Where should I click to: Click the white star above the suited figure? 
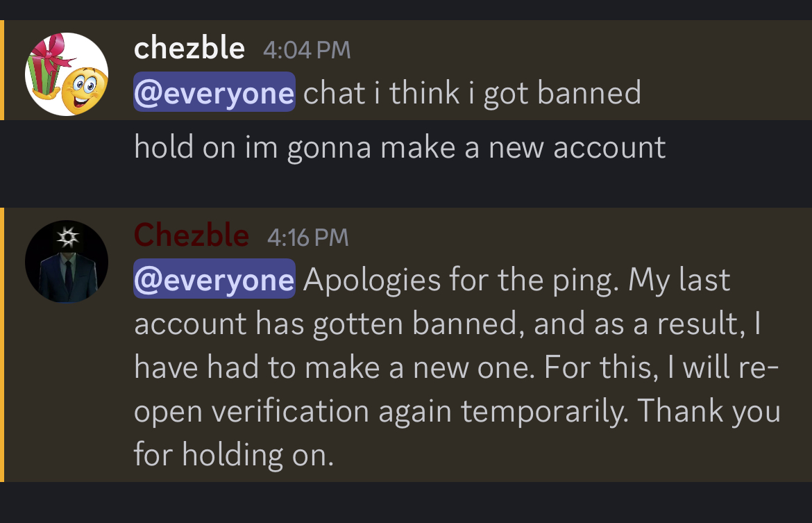(67, 238)
